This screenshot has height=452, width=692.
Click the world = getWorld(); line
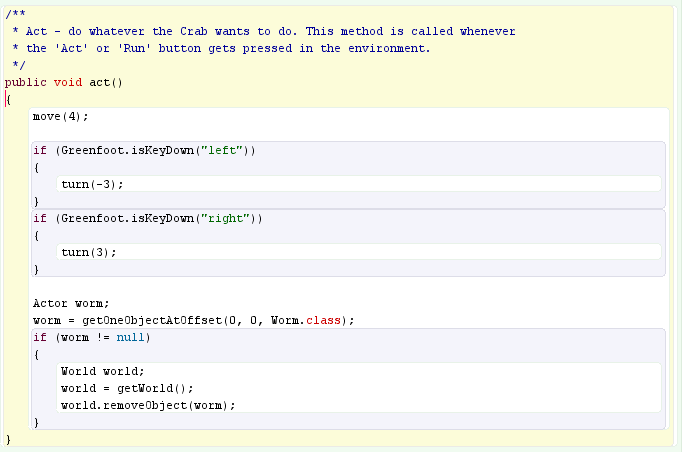(x=126, y=388)
